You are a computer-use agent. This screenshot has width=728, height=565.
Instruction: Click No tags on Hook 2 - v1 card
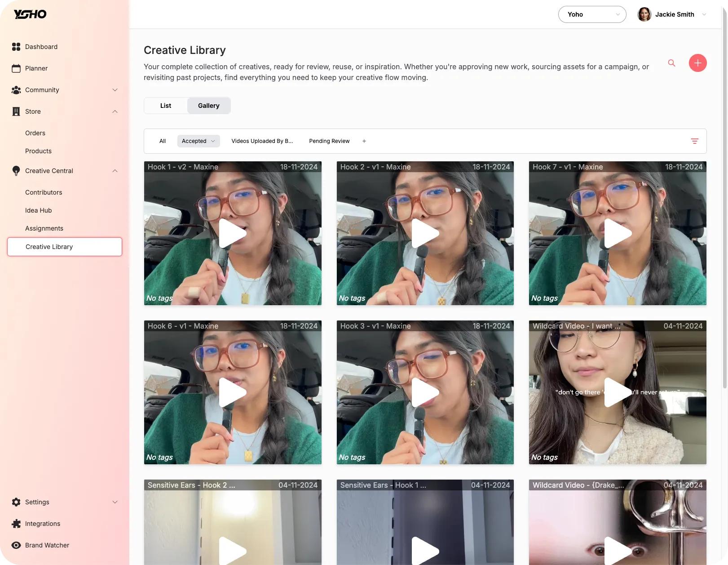pos(352,298)
